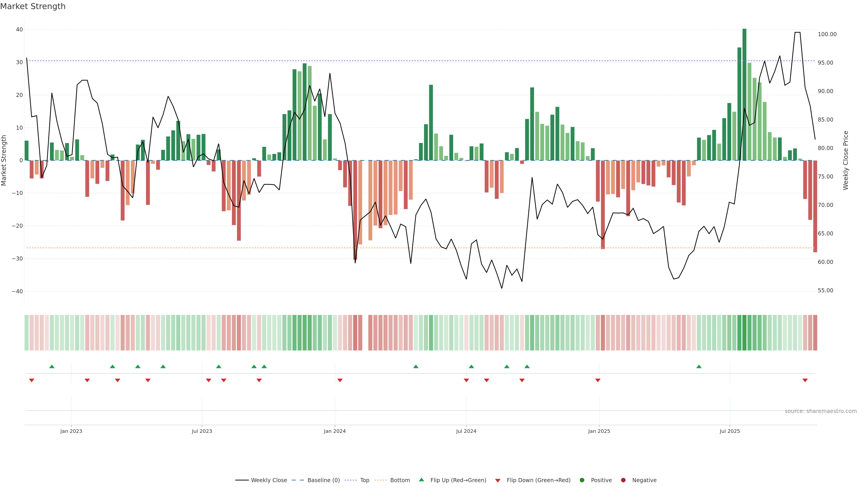Click the only flip-up marker in 2025
868x488 pixels.
tap(699, 366)
